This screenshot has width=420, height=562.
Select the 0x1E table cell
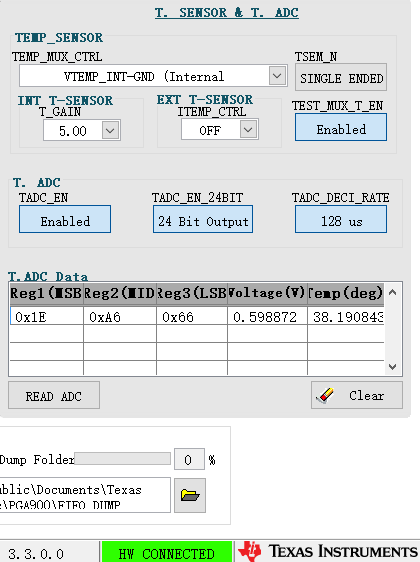(47, 316)
